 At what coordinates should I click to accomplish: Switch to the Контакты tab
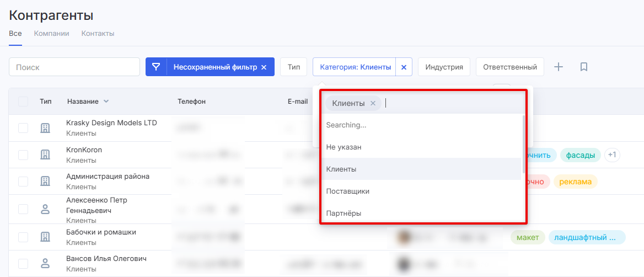pyautogui.click(x=98, y=33)
